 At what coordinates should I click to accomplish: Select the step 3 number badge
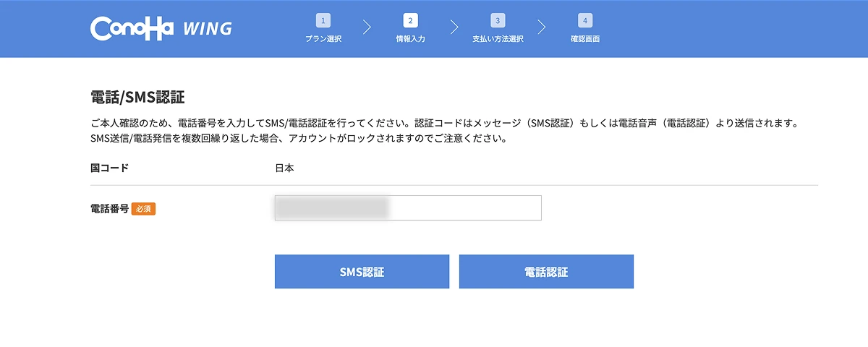pos(497,21)
